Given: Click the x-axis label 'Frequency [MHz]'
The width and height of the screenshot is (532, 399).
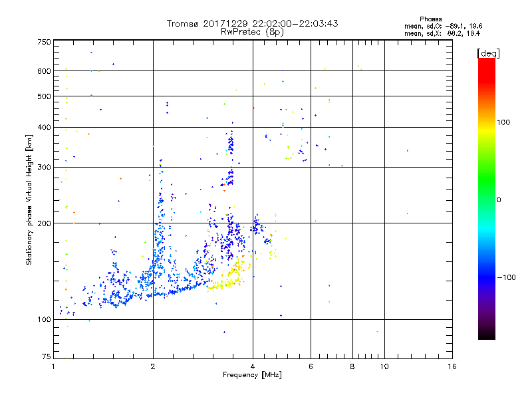Looking at the screenshot, I should pos(252,375).
